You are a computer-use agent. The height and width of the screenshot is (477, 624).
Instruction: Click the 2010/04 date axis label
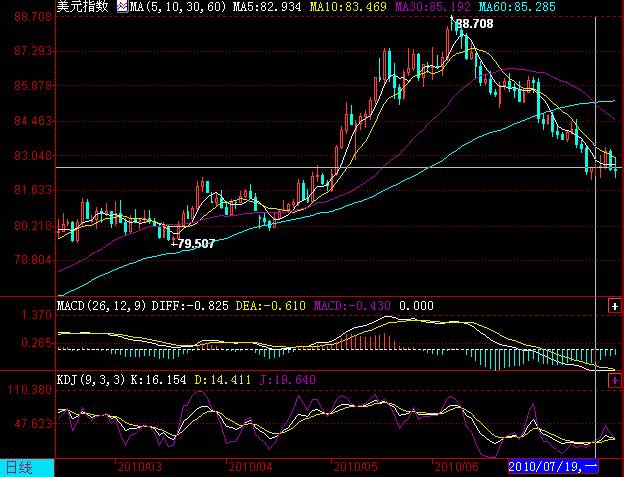tap(250, 466)
